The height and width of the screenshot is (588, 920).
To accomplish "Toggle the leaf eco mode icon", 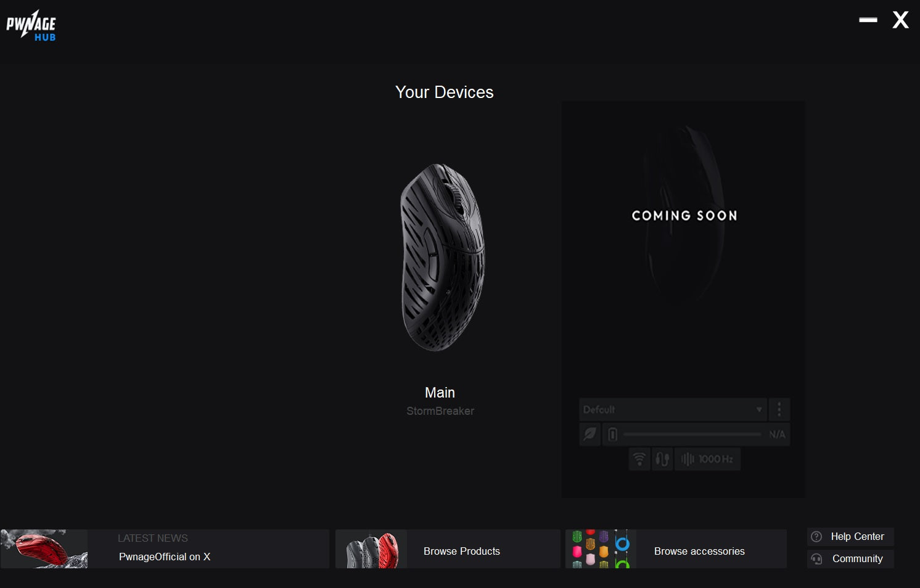I will pyautogui.click(x=590, y=434).
